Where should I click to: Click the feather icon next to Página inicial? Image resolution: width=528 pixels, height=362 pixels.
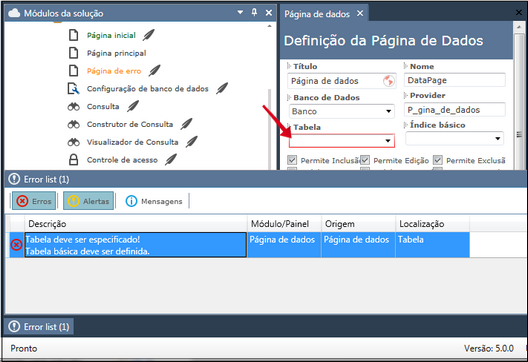pyautogui.click(x=148, y=35)
